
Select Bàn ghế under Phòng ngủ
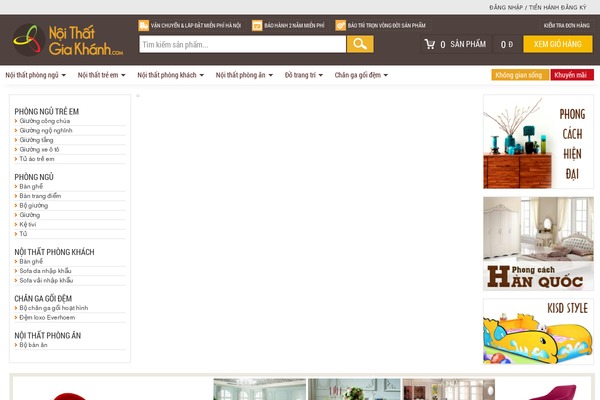click(31, 186)
